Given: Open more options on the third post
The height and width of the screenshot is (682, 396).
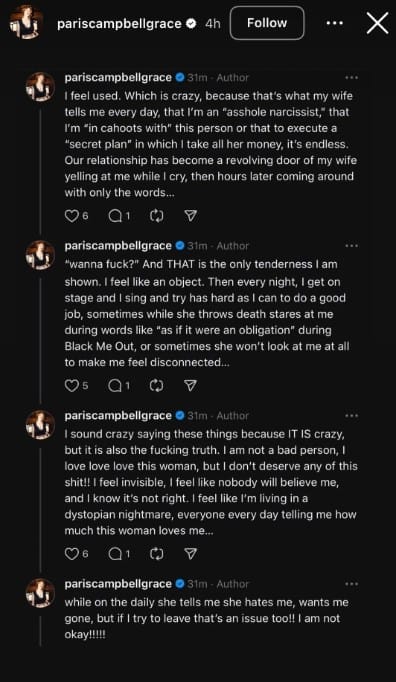Looking at the screenshot, I should [x=351, y=415].
